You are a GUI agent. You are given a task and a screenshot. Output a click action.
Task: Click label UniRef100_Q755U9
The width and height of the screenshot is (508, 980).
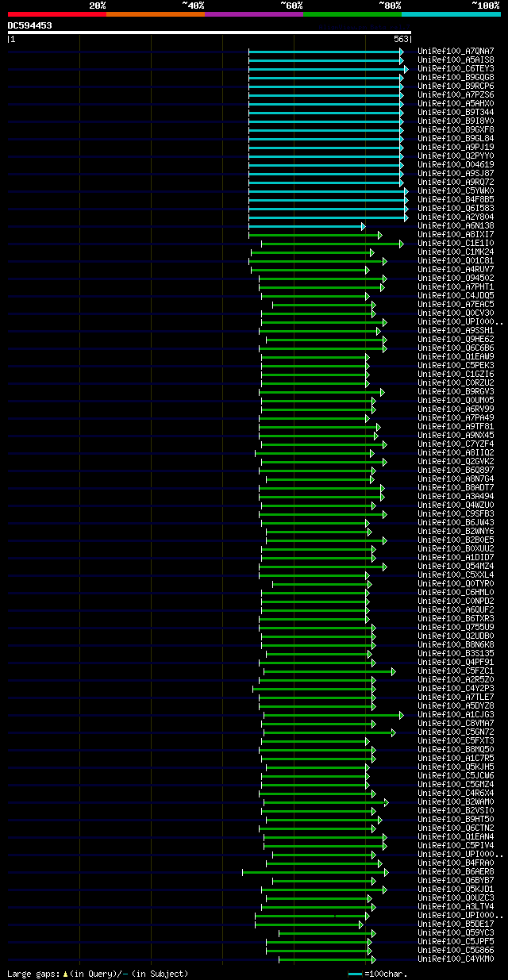(456, 627)
